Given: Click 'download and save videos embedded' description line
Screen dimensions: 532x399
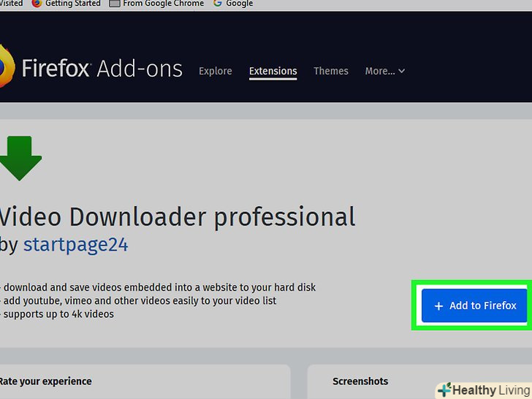Looking at the screenshot, I should (158, 287).
